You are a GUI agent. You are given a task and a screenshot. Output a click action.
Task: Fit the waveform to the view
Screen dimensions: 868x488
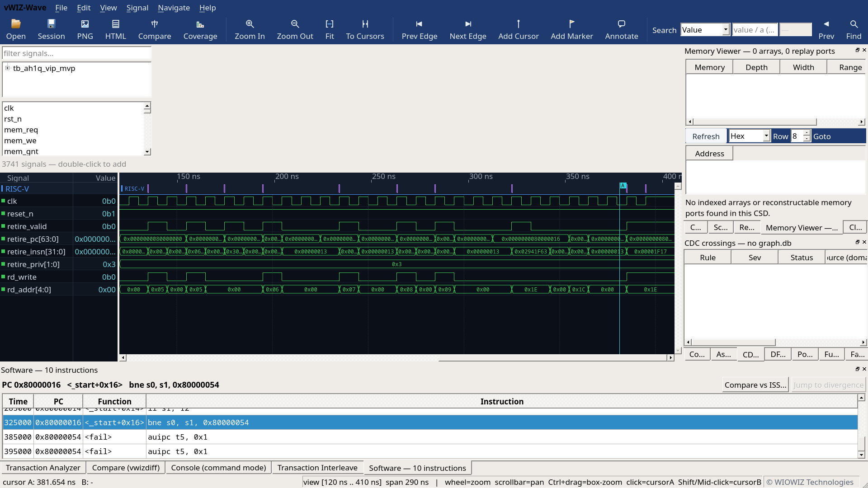(x=330, y=30)
